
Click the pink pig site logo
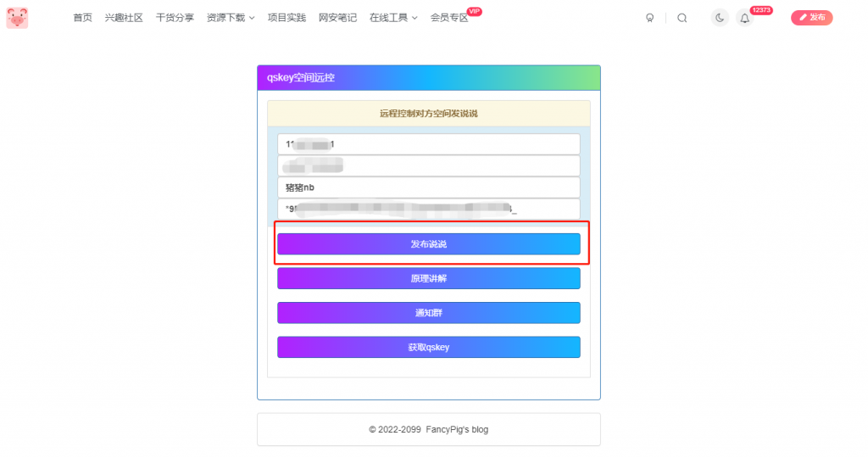pos(17,17)
